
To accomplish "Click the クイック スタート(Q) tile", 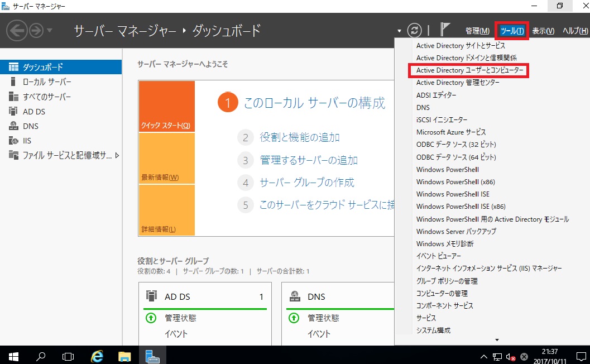I will 166,107.
